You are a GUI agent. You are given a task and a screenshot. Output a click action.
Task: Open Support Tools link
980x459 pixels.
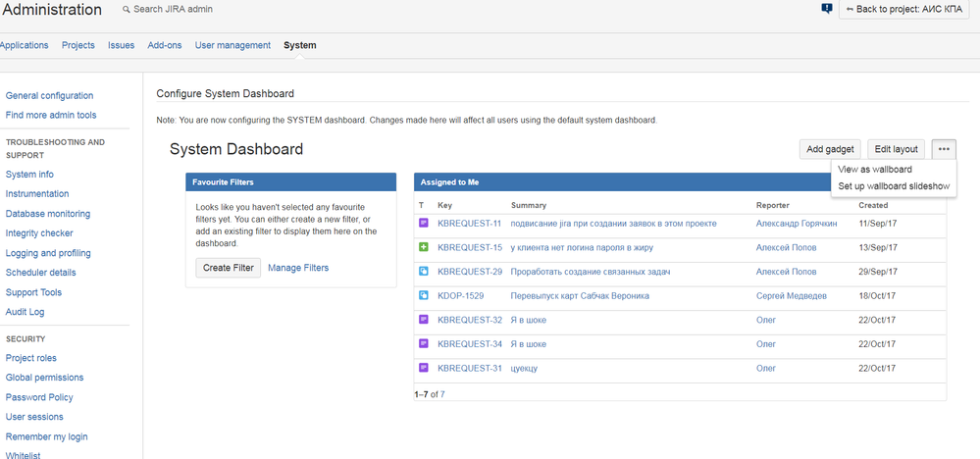(x=33, y=292)
